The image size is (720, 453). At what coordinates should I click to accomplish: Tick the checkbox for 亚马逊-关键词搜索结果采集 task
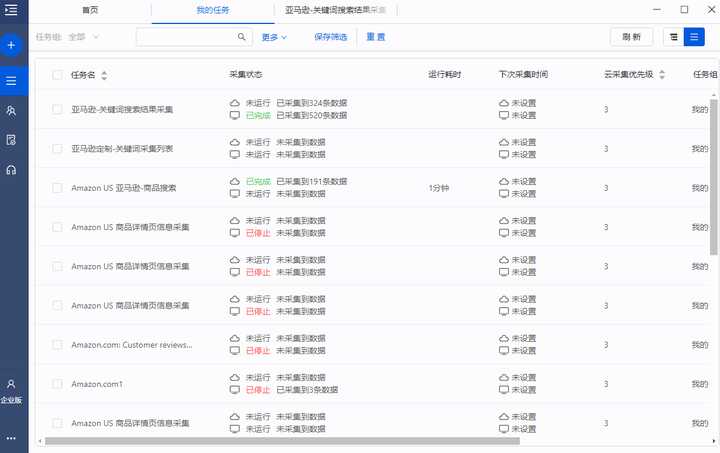pos(57,109)
